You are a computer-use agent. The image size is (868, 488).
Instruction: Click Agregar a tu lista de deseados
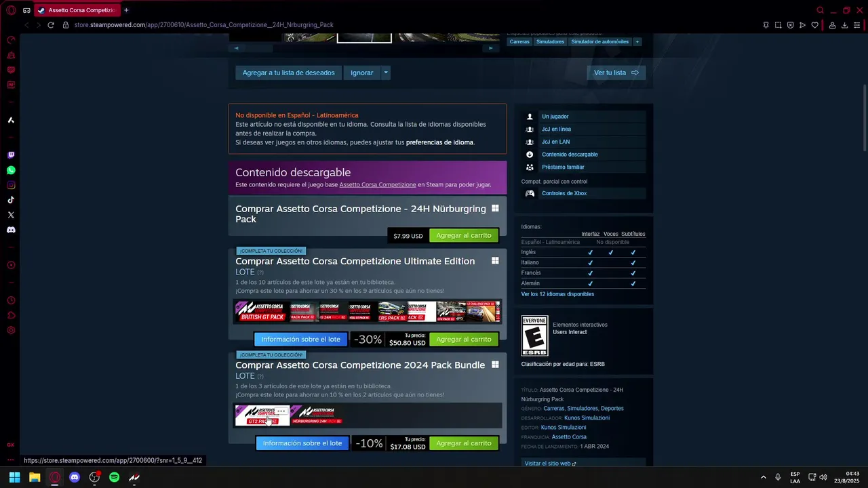click(x=288, y=73)
